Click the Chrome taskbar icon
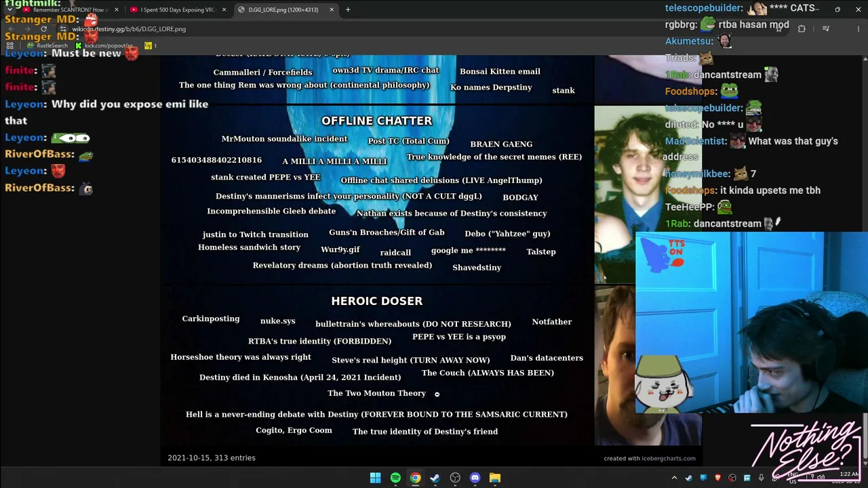 [x=415, y=478]
